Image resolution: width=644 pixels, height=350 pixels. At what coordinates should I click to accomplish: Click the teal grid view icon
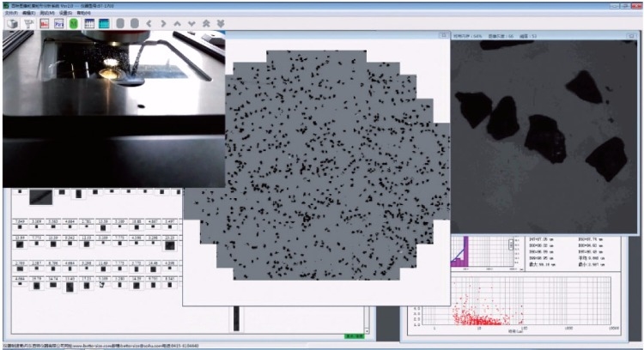104,24
